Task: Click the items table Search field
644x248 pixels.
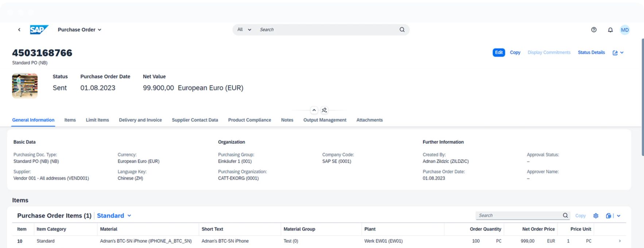Action: coord(518,216)
